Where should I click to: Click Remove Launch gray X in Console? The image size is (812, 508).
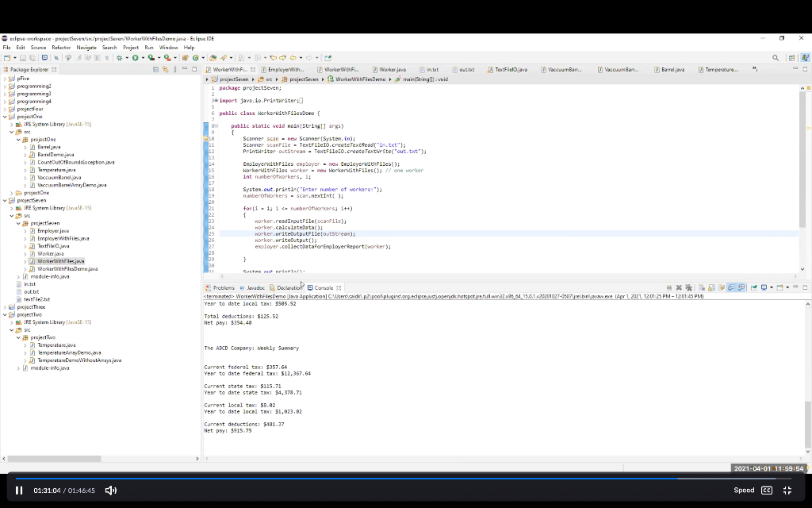[x=679, y=287]
